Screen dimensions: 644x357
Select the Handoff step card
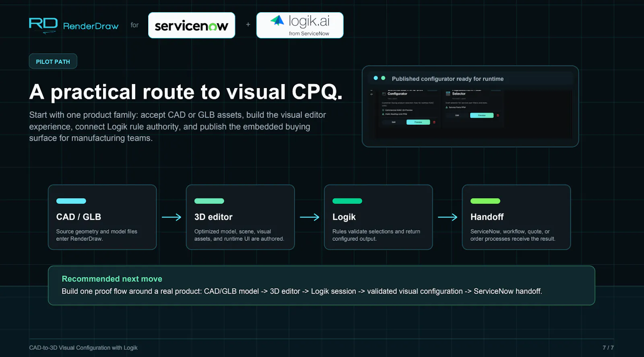click(x=516, y=217)
